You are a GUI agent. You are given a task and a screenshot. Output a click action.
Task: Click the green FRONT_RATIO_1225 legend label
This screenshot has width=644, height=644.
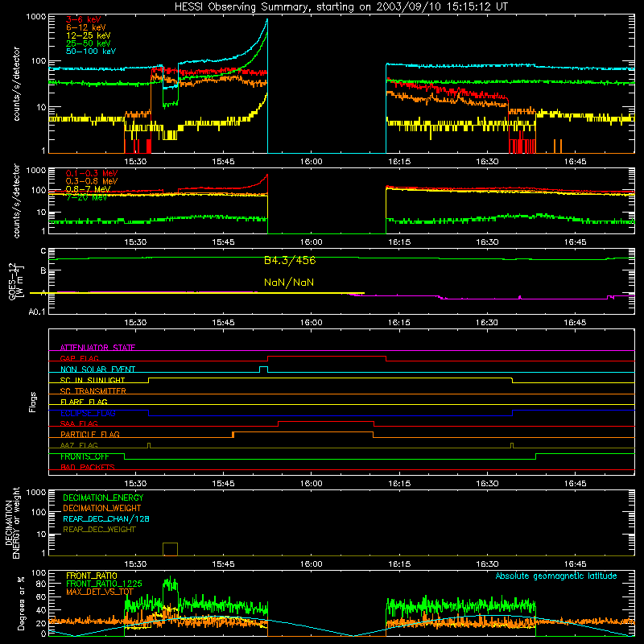pyautogui.click(x=104, y=584)
